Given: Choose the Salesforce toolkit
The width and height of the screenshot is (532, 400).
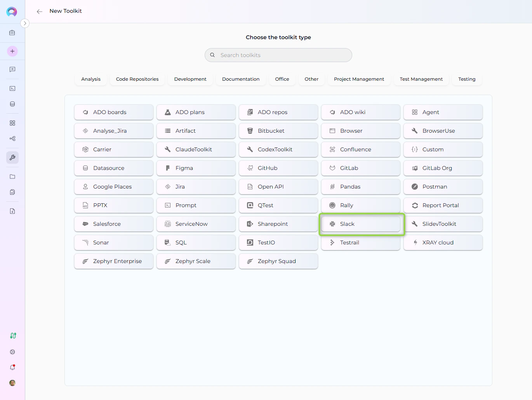Looking at the screenshot, I should (114, 224).
